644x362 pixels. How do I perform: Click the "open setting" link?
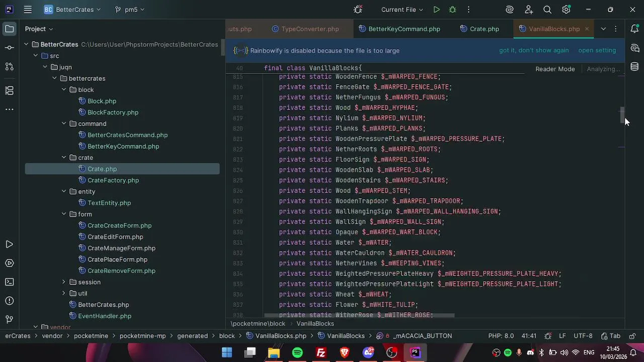(x=597, y=50)
